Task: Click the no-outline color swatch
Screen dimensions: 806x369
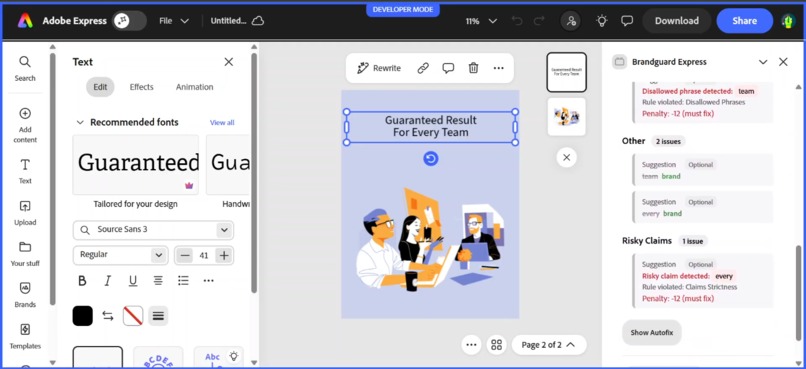Action: tap(133, 316)
